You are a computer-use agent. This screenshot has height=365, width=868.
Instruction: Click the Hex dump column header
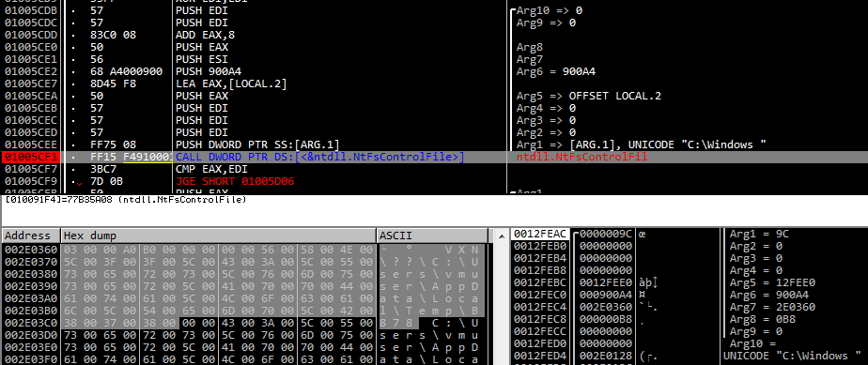tap(219, 236)
